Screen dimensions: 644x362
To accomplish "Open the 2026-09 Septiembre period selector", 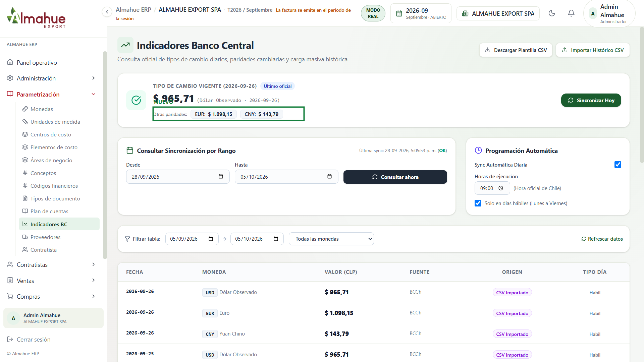I will coord(421,13).
